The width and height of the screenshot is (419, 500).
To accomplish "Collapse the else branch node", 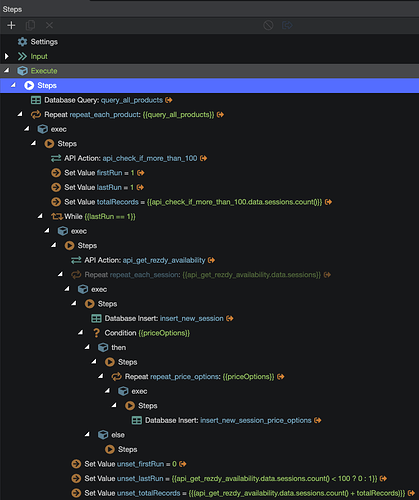I will click(87, 434).
